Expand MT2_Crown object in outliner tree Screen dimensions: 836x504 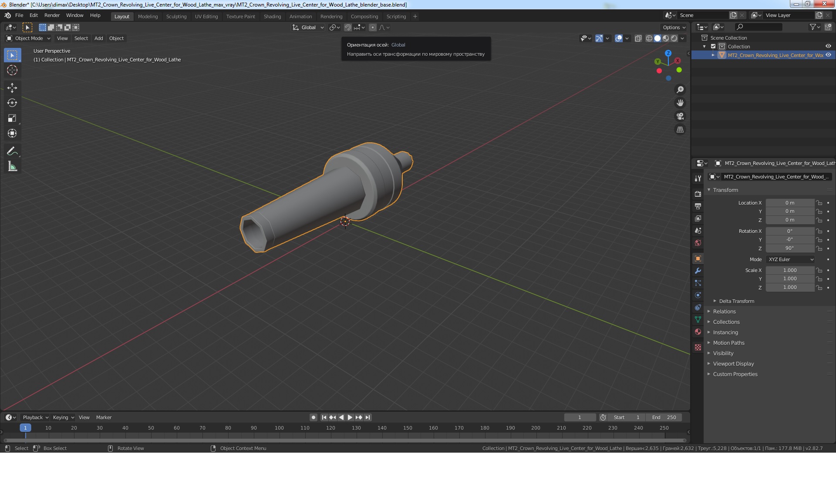pyautogui.click(x=713, y=55)
